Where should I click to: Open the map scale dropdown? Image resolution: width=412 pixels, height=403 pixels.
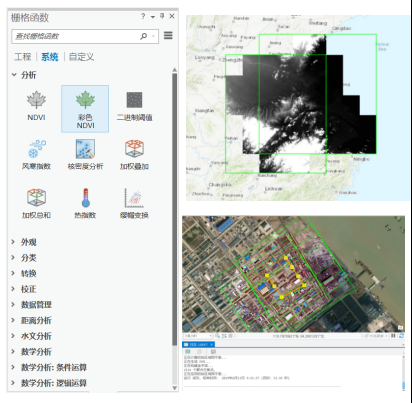(x=210, y=336)
